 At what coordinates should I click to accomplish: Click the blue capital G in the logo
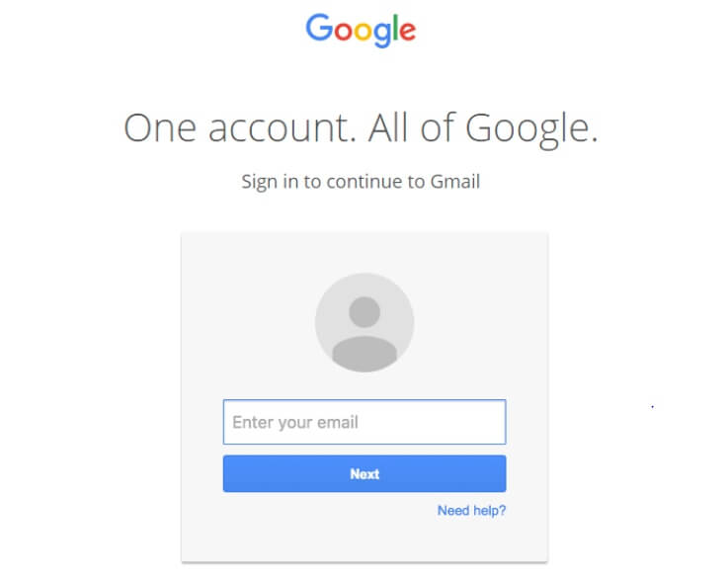tap(319, 28)
